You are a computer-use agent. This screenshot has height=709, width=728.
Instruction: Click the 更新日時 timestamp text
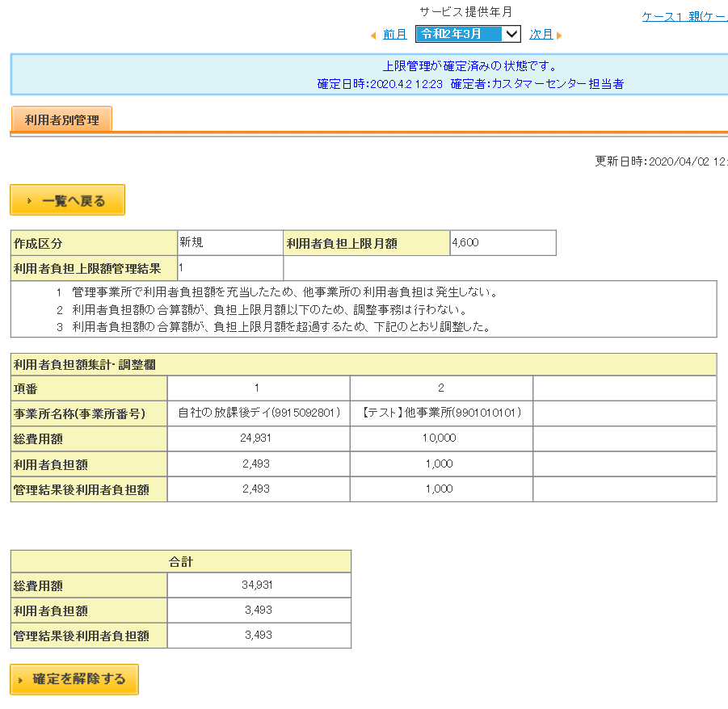tap(661, 162)
